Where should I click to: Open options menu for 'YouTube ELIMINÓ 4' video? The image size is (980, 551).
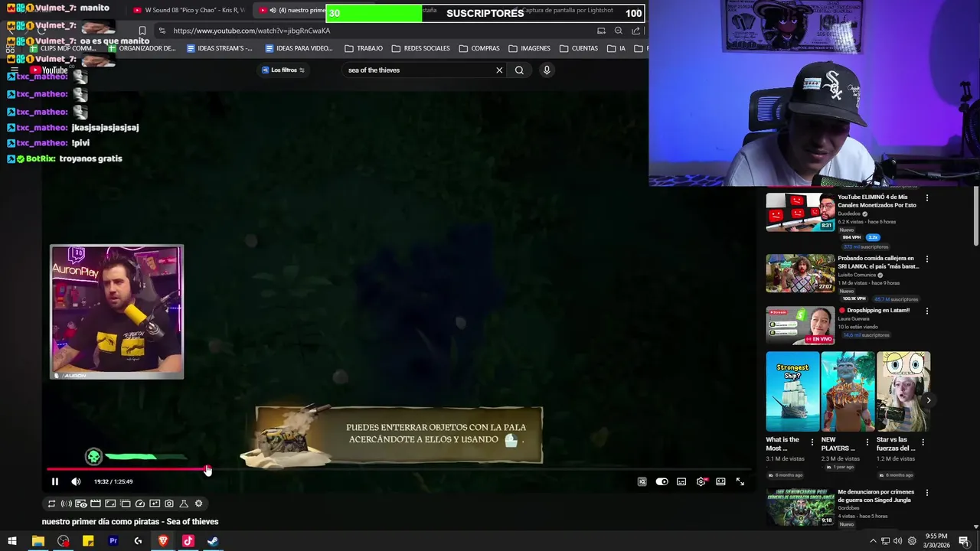click(x=927, y=197)
